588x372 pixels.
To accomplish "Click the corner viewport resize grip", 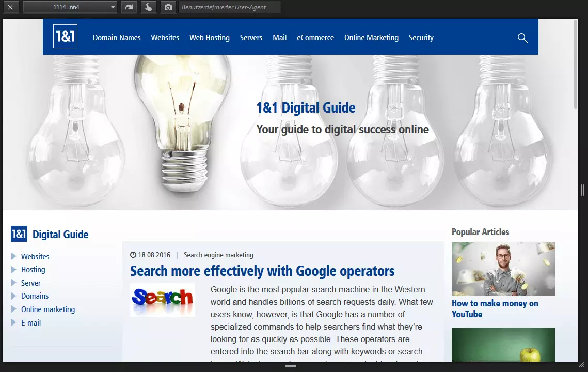I will click(581, 365).
